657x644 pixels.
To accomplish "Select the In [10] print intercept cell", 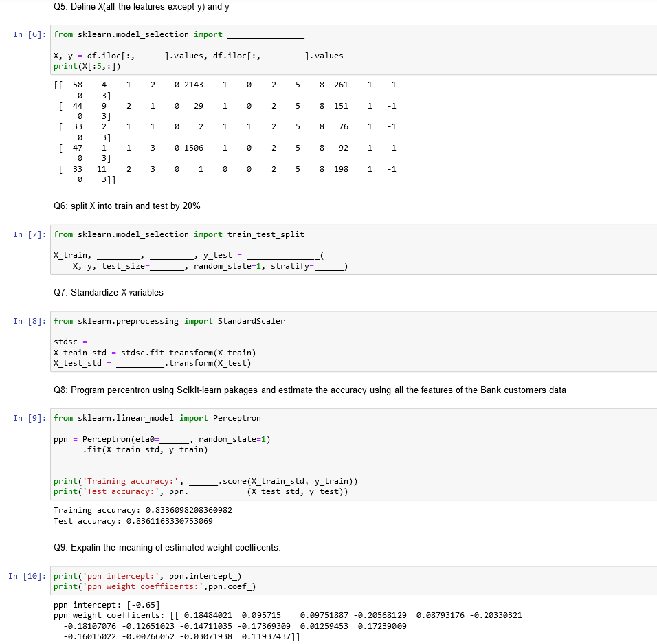I will coord(354,581).
